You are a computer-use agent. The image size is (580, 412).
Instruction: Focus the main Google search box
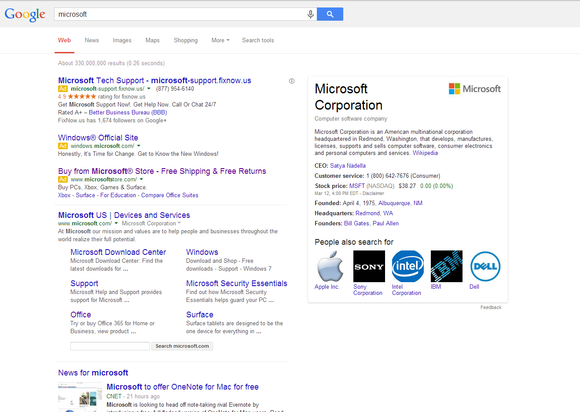pyautogui.click(x=181, y=14)
